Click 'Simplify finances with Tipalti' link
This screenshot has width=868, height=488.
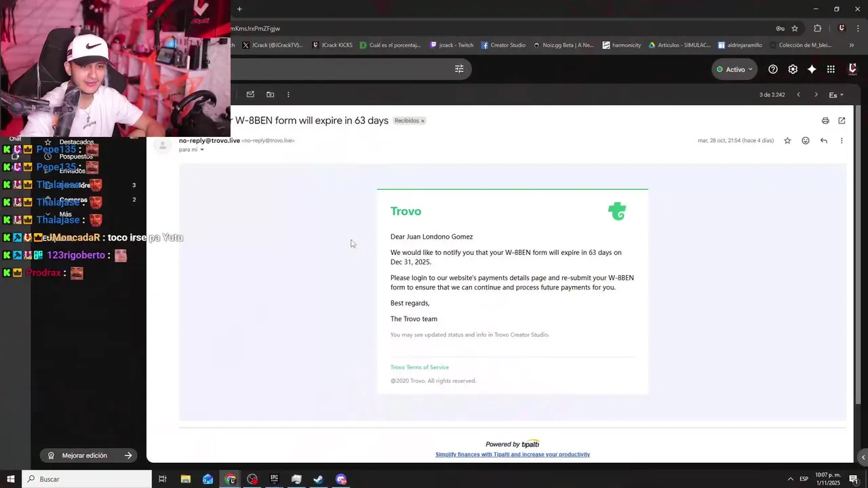[513, 455]
